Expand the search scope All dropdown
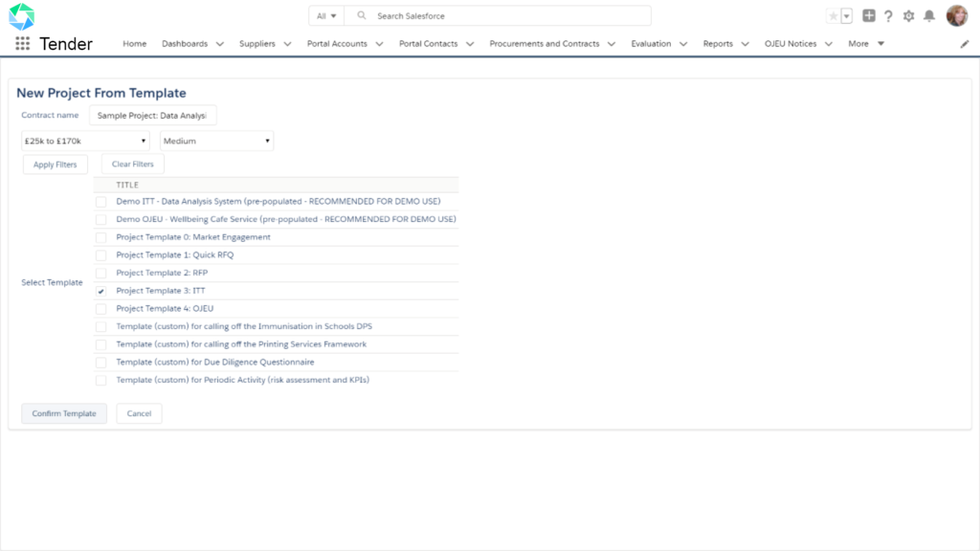 [326, 15]
